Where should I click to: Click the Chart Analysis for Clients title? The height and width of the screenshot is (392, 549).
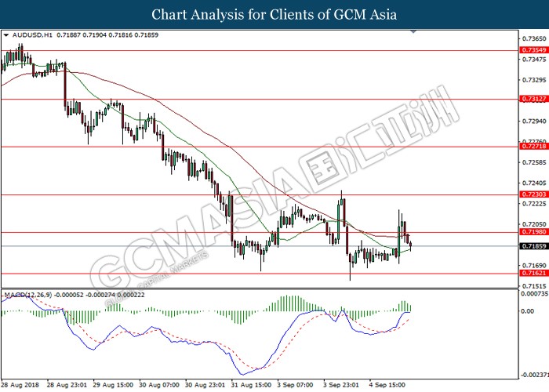coord(274,15)
